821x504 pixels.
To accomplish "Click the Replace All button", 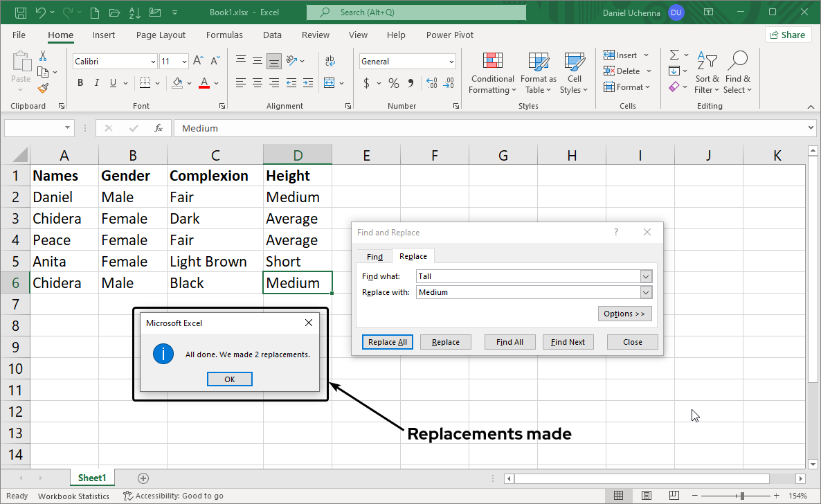I will point(388,342).
